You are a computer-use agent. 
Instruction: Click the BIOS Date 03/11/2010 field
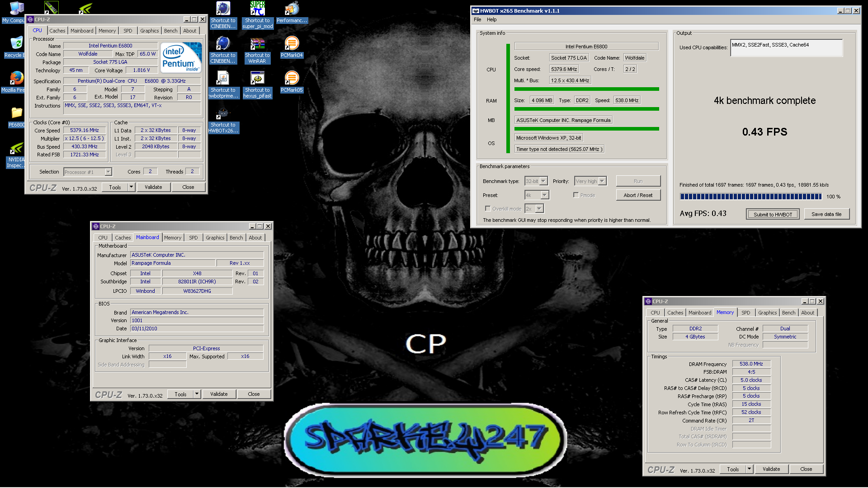click(x=197, y=328)
